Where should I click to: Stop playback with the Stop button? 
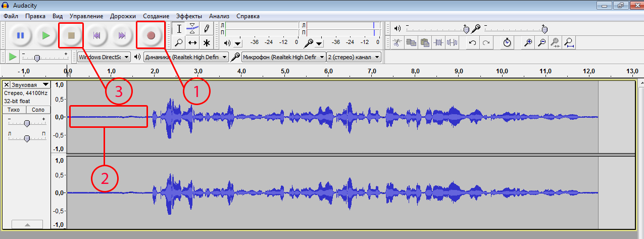click(71, 35)
